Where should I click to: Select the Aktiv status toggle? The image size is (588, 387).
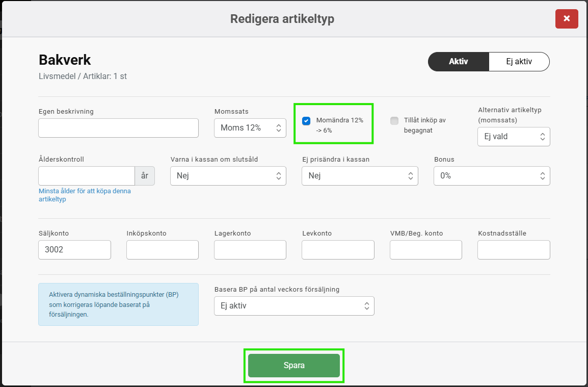point(458,62)
